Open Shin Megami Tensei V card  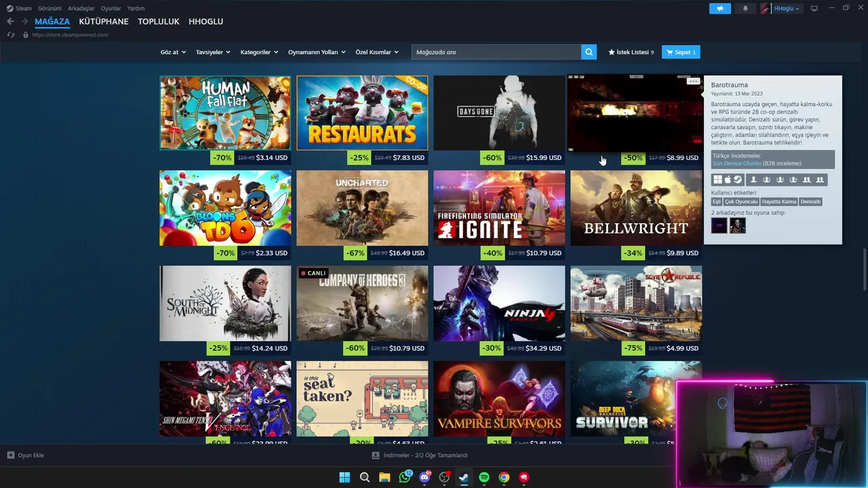[x=225, y=399]
